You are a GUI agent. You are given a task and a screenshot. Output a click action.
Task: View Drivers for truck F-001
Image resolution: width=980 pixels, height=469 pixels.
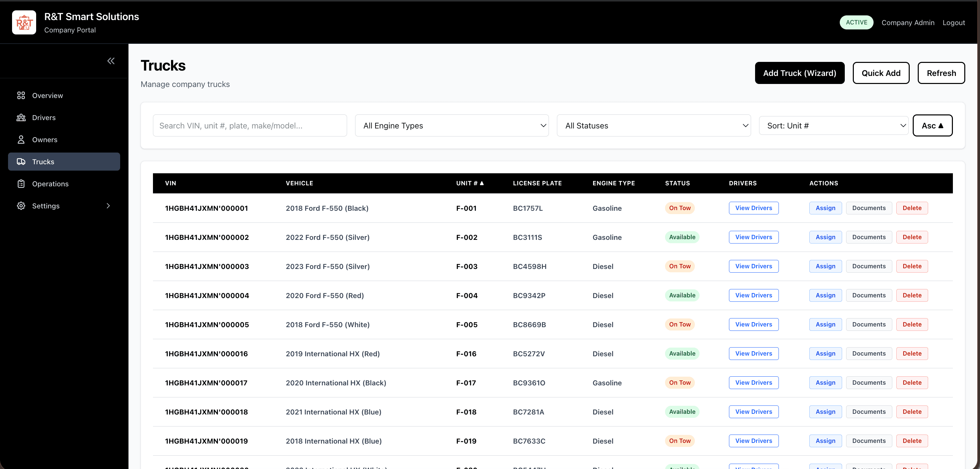754,208
